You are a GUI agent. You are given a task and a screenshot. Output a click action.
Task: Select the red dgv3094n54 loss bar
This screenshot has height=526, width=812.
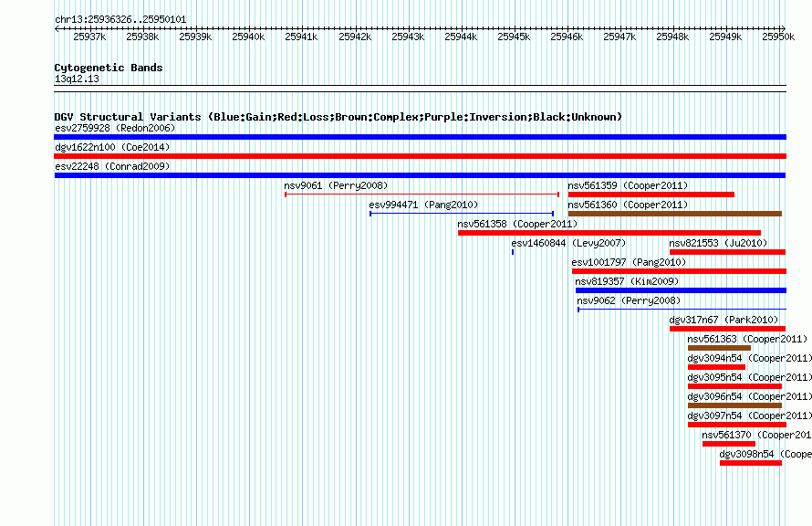(717, 367)
